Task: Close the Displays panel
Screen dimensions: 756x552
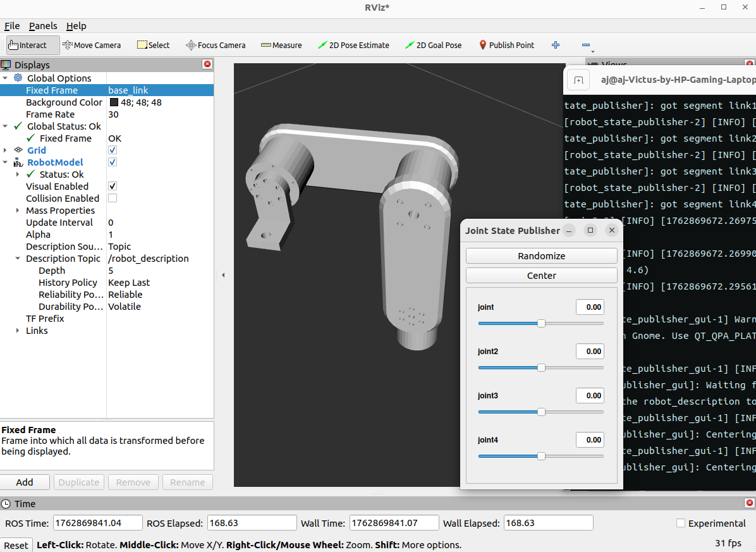Action: tap(207, 64)
